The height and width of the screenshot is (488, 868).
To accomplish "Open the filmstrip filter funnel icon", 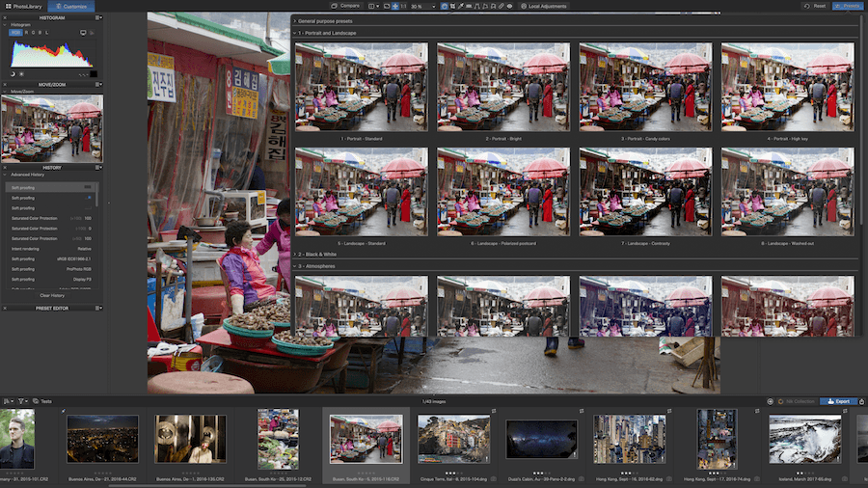I will click(x=22, y=401).
